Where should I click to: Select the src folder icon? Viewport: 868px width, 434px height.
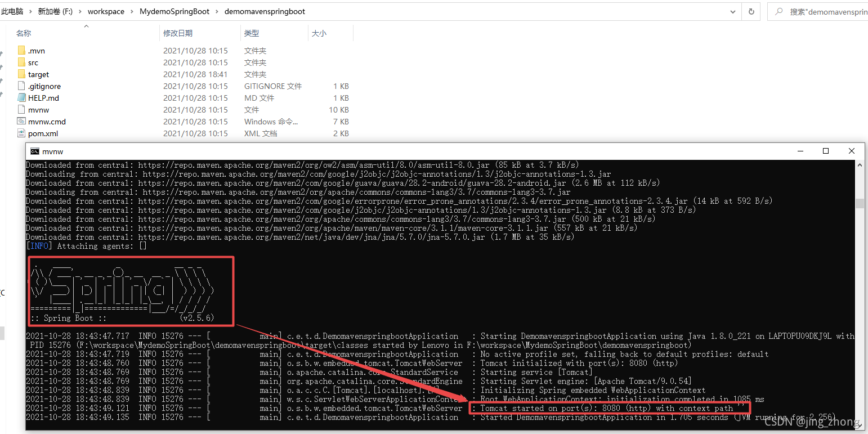(21, 62)
